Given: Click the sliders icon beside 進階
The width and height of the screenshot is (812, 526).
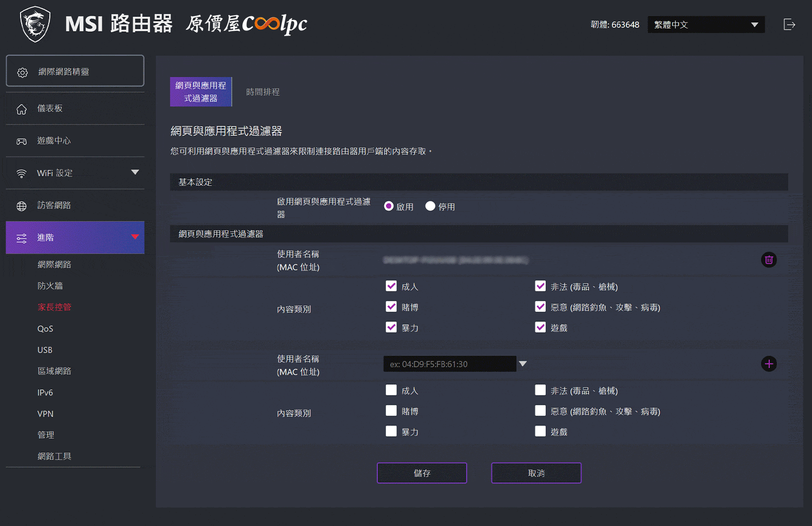Looking at the screenshot, I should point(22,238).
